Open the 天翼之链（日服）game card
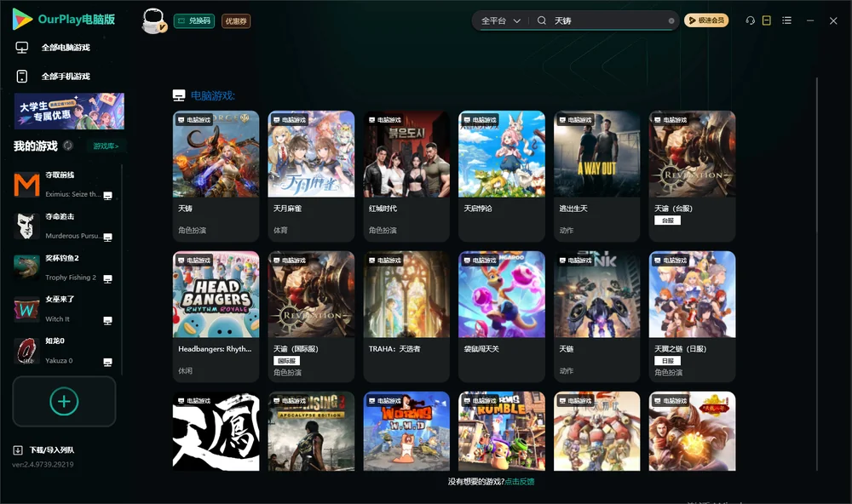852x504 pixels. [x=692, y=317]
